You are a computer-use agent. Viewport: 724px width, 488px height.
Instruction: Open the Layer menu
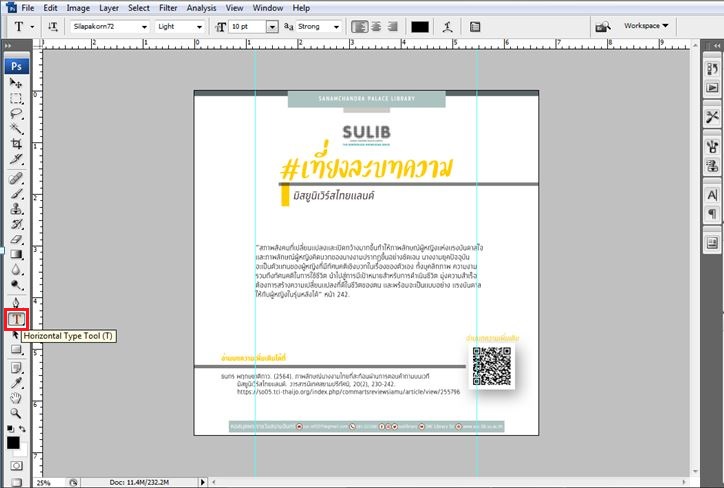[x=109, y=8]
